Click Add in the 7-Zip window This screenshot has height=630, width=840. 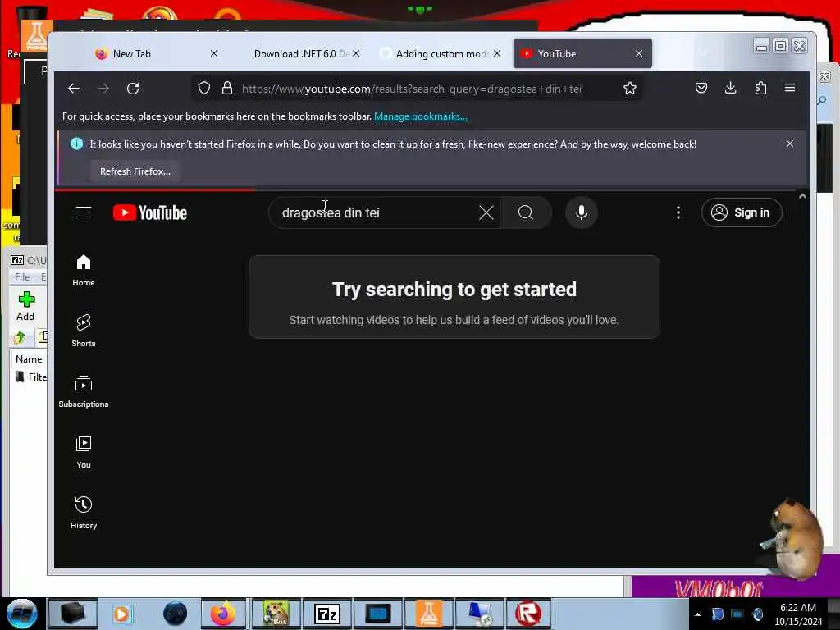25,306
